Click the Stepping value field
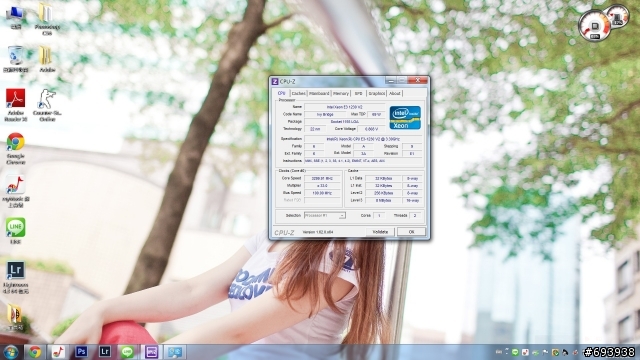Screen dimensions: 640x360 click(x=412, y=146)
